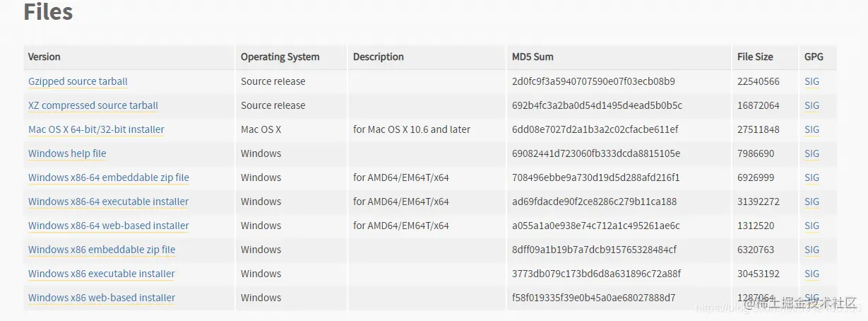Open SIG for x86 embeddable zip file
This screenshot has height=321, width=868.
coord(811,250)
